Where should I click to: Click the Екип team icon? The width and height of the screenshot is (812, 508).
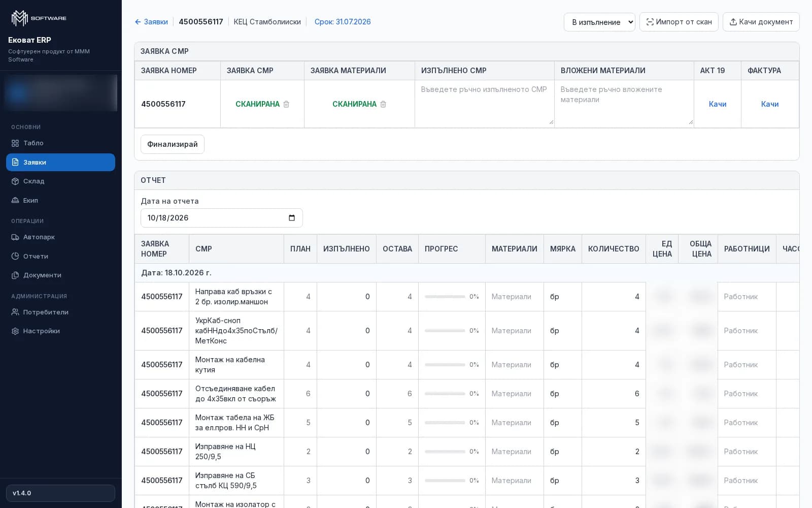click(15, 200)
